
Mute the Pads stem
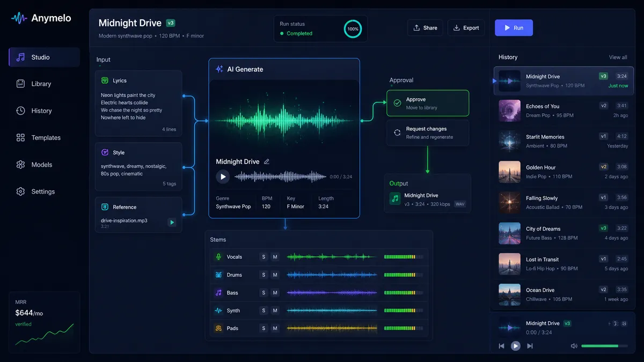[275, 328]
